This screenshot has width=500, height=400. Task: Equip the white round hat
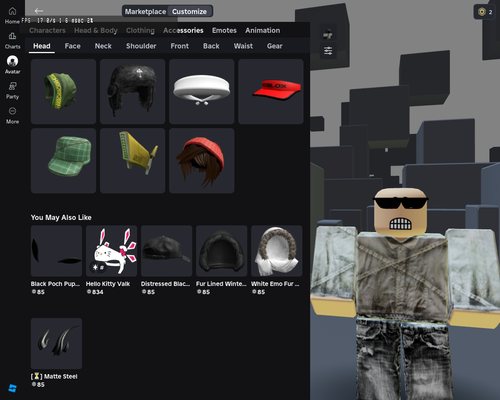(201, 91)
